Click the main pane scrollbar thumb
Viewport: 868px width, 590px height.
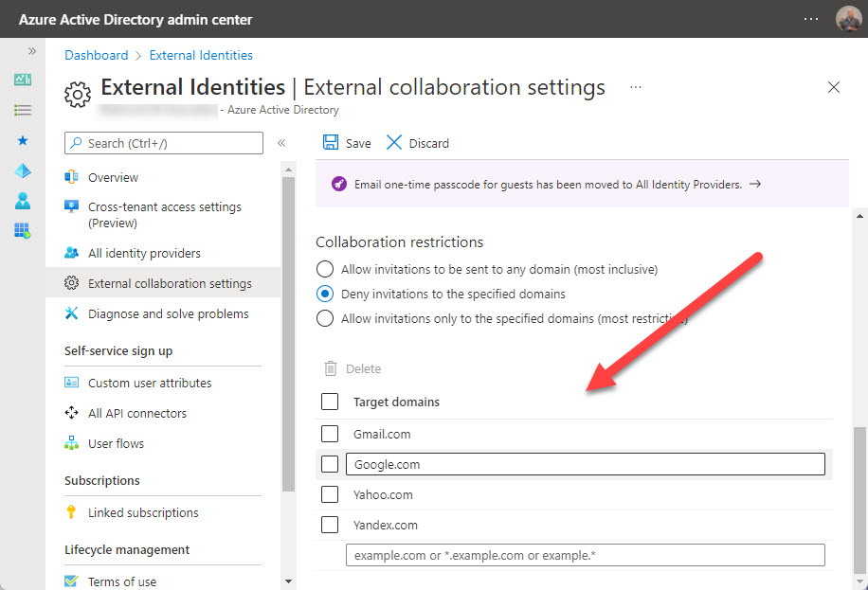859,500
